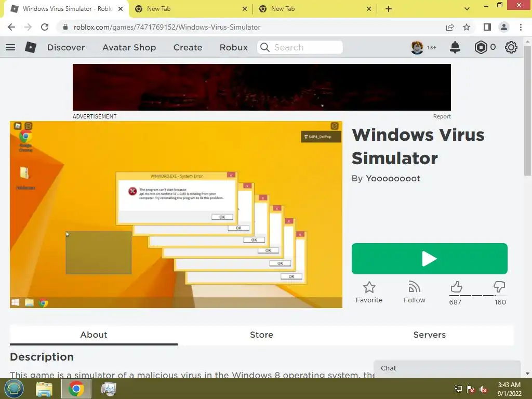Go forward with the browser forward arrow
The image size is (532, 399).
coord(28,27)
